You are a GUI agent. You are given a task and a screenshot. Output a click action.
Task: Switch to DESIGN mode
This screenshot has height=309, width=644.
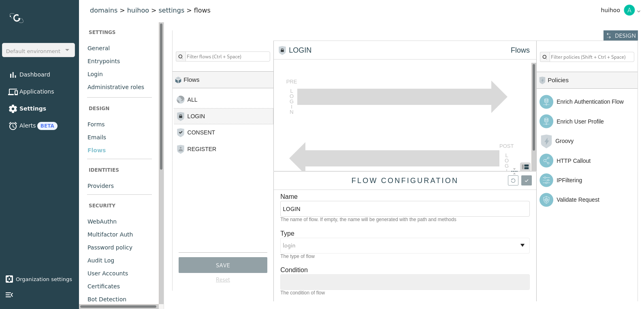click(x=621, y=36)
